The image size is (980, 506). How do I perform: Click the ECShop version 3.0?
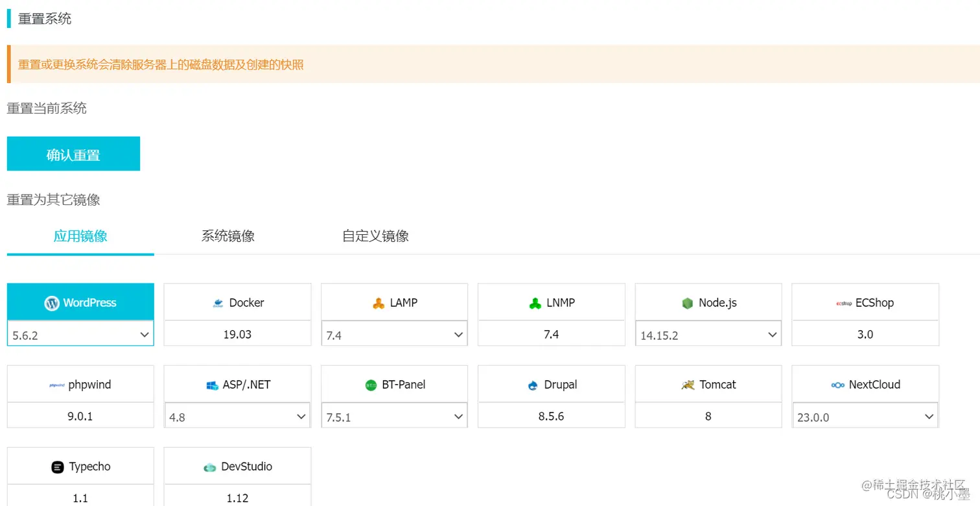[x=865, y=335]
